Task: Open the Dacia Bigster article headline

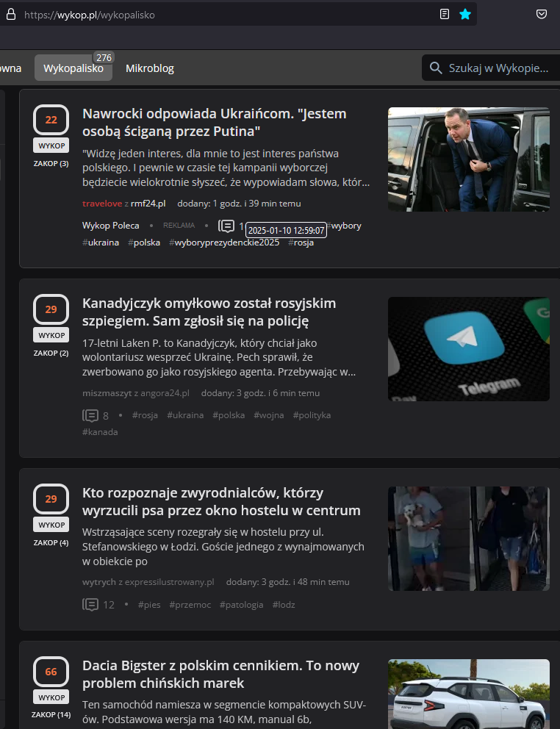Action: coord(220,675)
